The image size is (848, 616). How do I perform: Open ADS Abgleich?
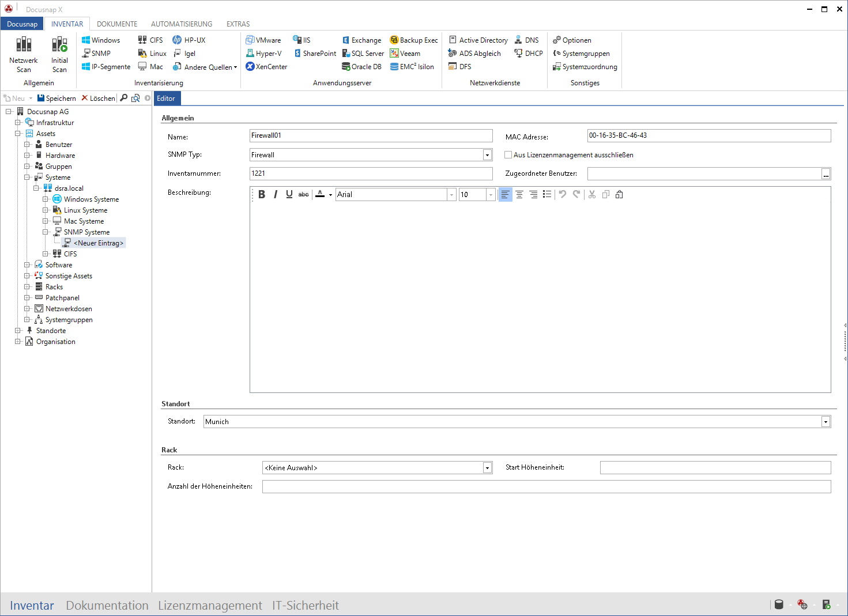tap(474, 54)
